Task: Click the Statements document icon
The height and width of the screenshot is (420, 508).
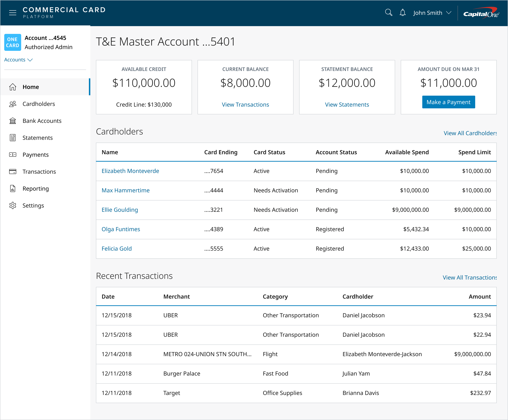Action: click(x=13, y=138)
